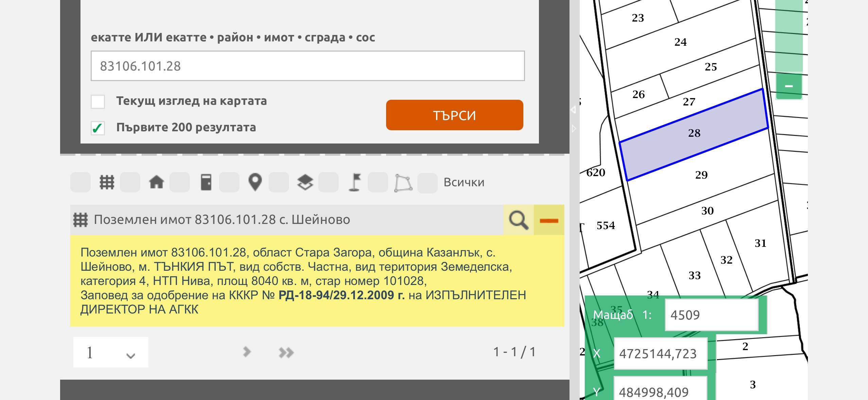
Task: Click the door self-contained unit filter icon
Action: click(206, 182)
